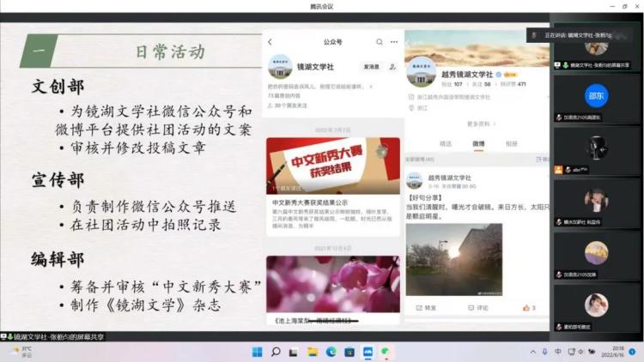The width and height of the screenshot is (644, 362).
Task: Switch to the 微博 tab on Weibo
Action: [x=478, y=143]
